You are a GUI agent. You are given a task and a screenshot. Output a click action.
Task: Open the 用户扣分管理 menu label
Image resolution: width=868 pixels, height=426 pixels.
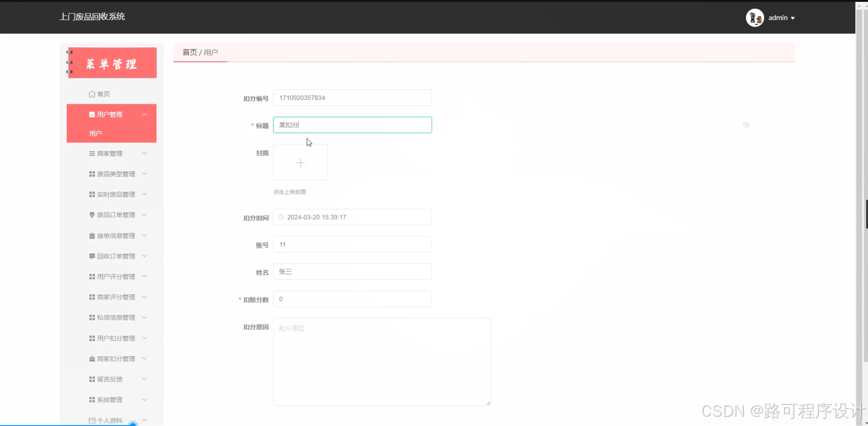(x=116, y=338)
